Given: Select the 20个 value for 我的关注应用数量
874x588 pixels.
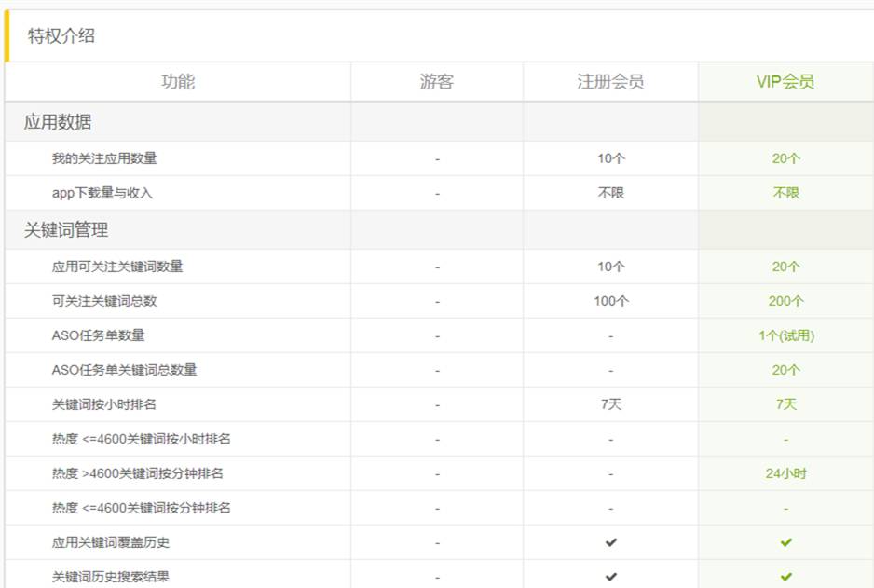Looking at the screenshot, I should click(x=785, y=158).
